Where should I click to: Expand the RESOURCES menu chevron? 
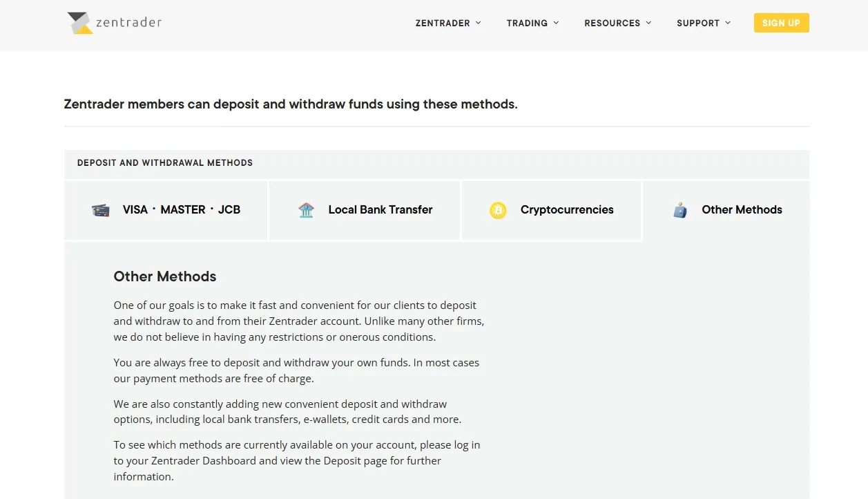click(648, 23)
